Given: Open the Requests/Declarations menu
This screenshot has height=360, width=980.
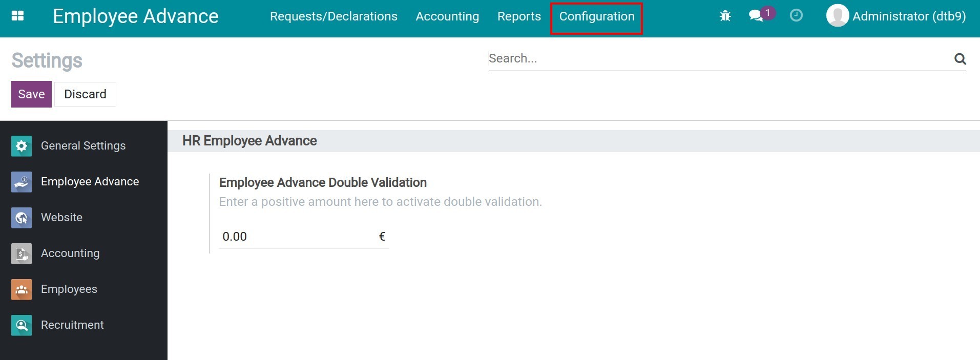Looking at the screenshot, I should [333, 16].
